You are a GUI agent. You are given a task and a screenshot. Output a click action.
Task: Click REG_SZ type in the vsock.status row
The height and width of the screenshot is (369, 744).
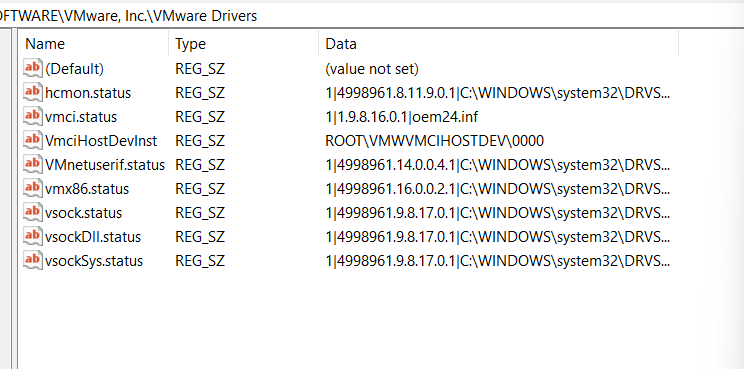pyautogui.click(x=200, y=213)
